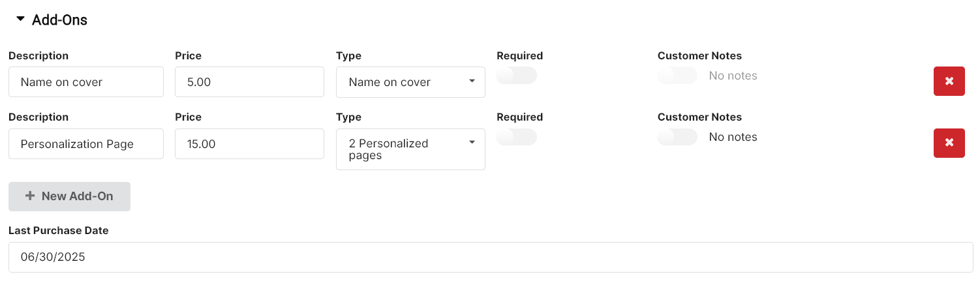Enable Customer Notes for Personalization Page
Screen dimensions: 980x283
click(x=677, y=137)
